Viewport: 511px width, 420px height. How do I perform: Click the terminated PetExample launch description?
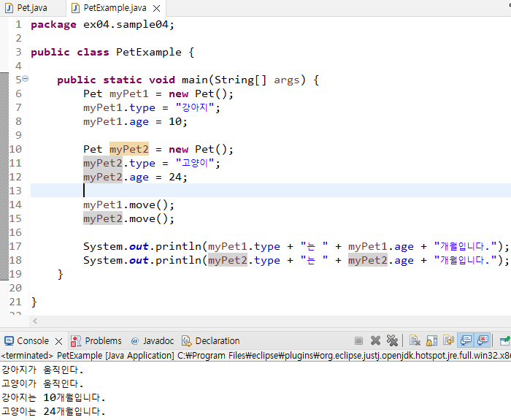tap(255, 356)
